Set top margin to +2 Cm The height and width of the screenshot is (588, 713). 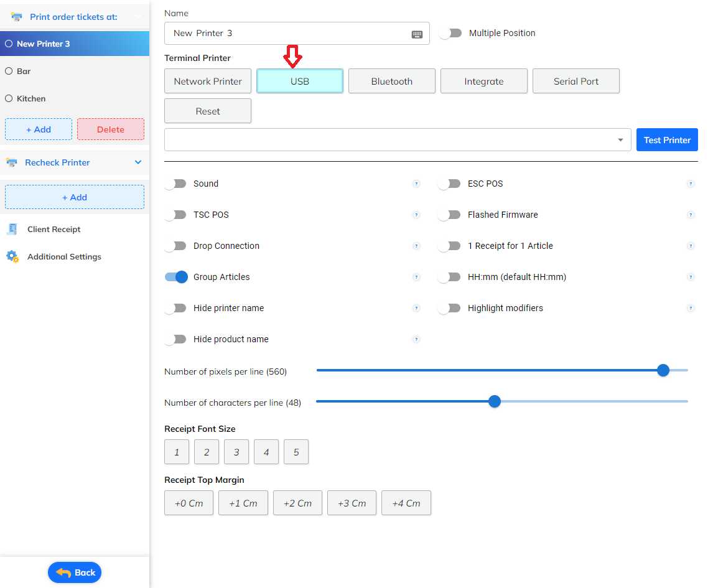click(298, 503)
